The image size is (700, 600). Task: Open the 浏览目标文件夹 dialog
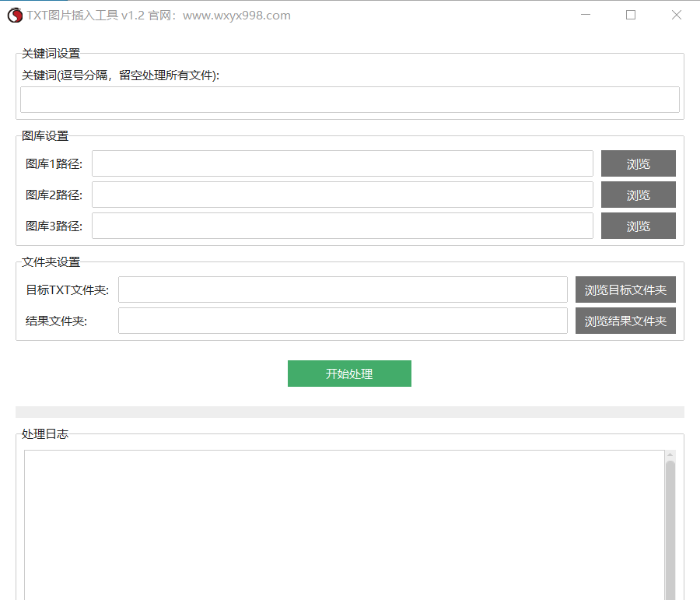625,289
